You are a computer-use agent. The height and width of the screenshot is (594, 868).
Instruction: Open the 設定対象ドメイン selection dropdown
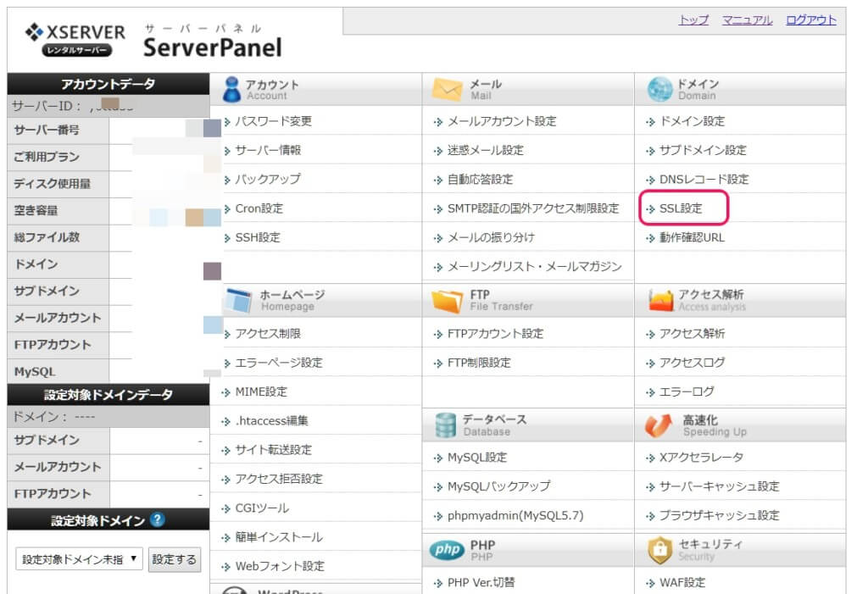(77, 558)
